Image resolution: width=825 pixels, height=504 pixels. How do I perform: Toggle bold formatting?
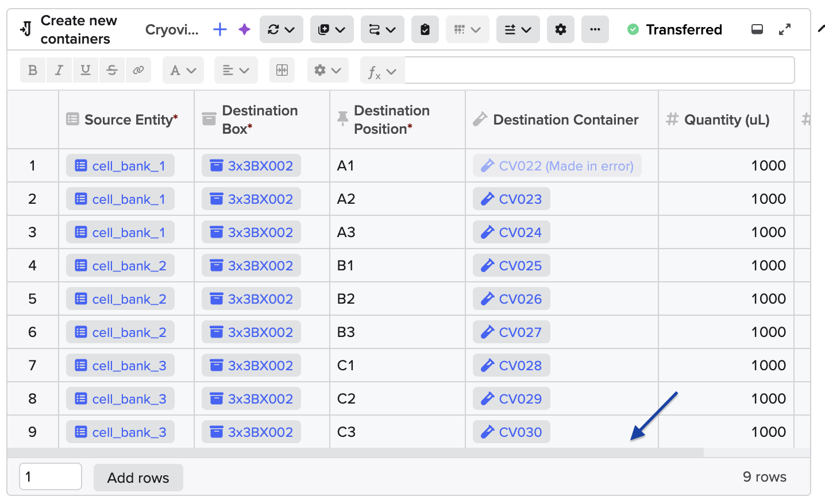click(33, 70)
